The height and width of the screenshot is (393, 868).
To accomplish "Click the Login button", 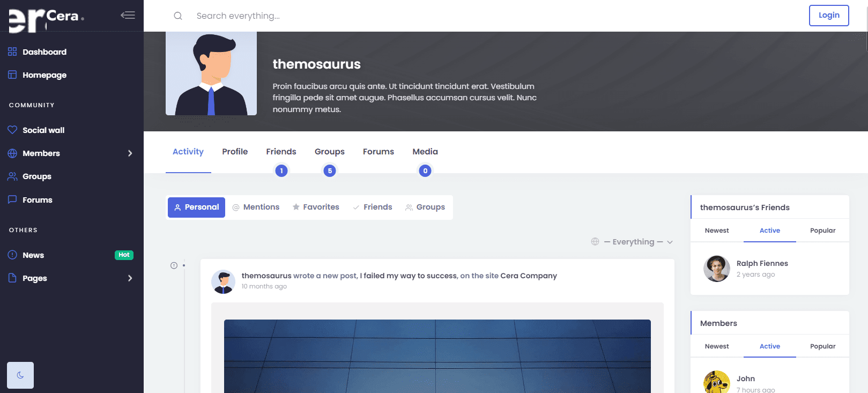I will point(829,16).
